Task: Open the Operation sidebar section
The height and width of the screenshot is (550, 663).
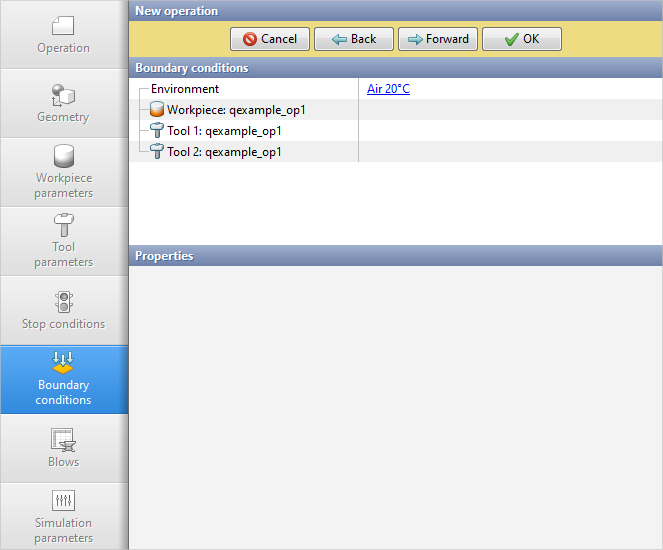Action: pos(63,35)
